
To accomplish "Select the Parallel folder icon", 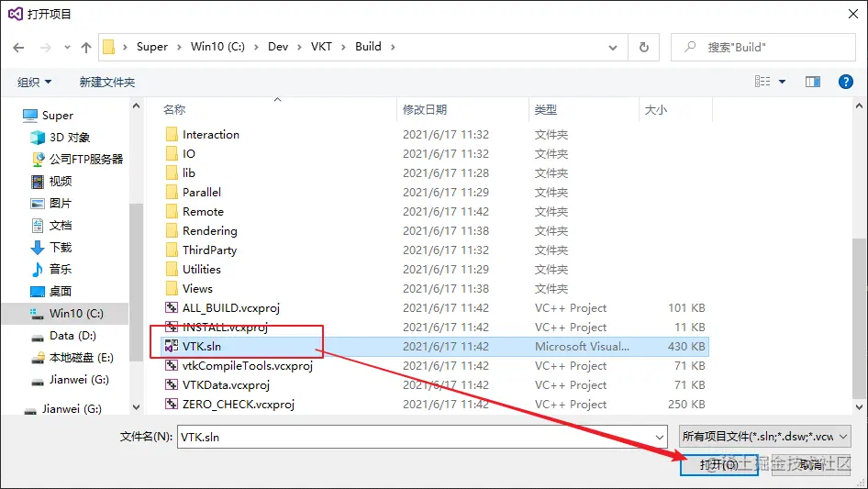I will pos(172,192).
